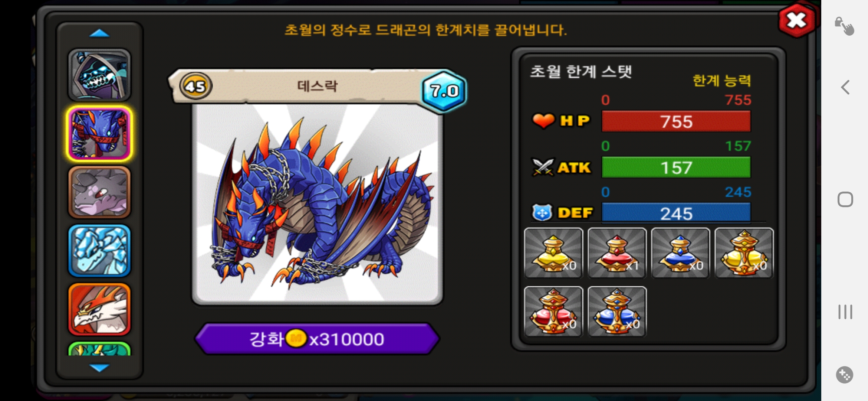Screen dimensions: 868x401
Task: Tap the purple 강화 x310000 upgrade button
Action: (x=317, y=339)
